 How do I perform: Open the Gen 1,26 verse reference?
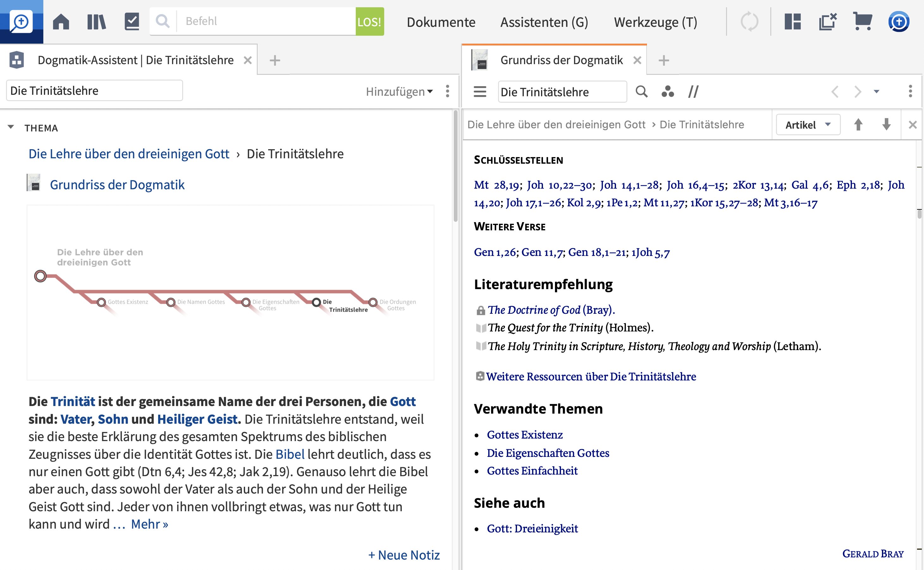495,252
